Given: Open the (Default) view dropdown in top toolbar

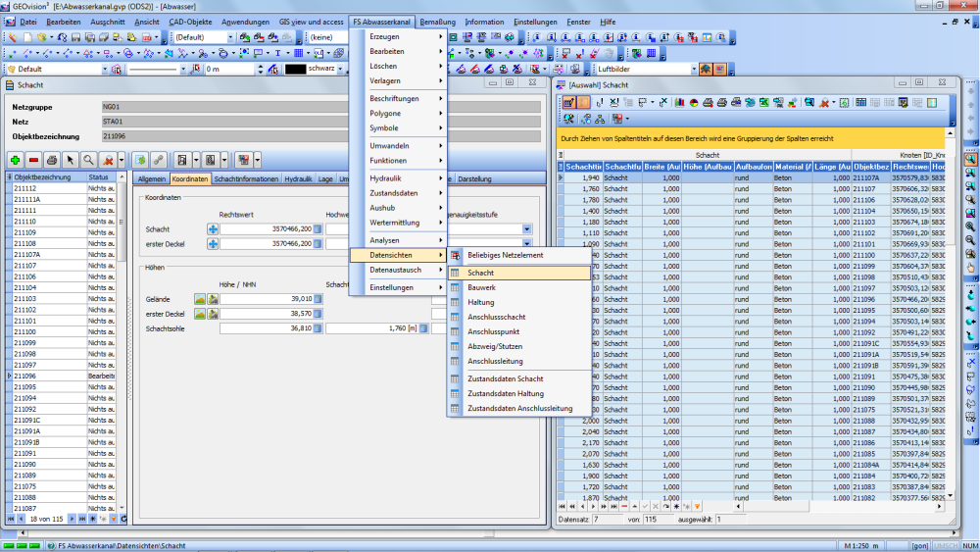Looking at the screenshot, I should click(x=230, y=37).
